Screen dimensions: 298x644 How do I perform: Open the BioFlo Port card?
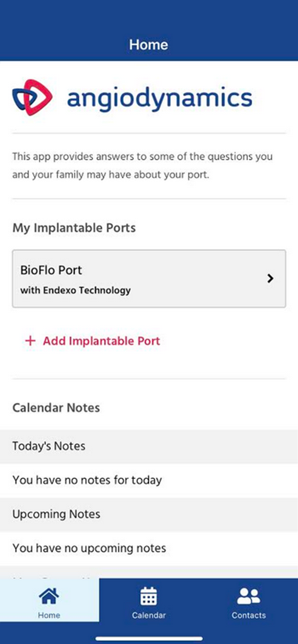click(x=149, y=278)
